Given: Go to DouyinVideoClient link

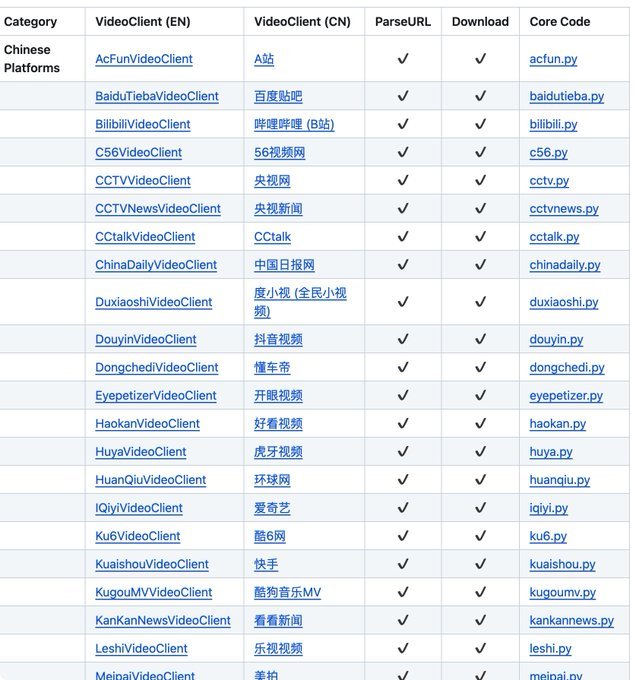Looking at the screenshot, I should pos(146,340).
